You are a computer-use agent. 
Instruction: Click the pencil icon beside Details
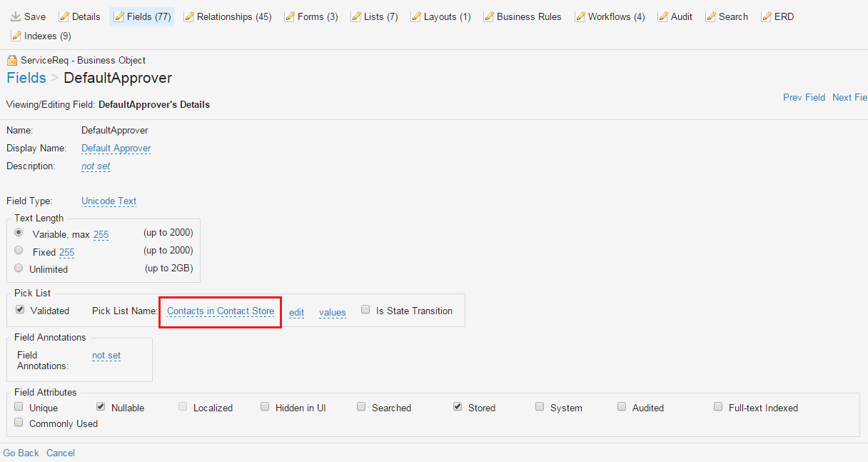tap(64, 16)
